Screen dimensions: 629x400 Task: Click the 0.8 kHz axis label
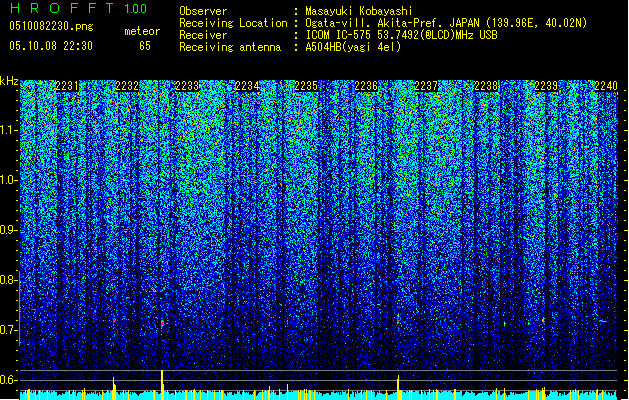click(x=8, y=280)
